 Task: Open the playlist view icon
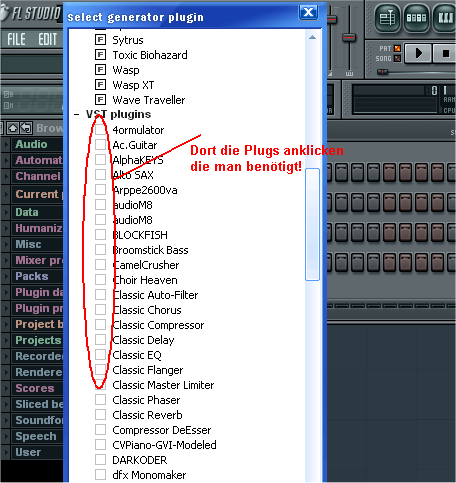(x=387, y=18)
